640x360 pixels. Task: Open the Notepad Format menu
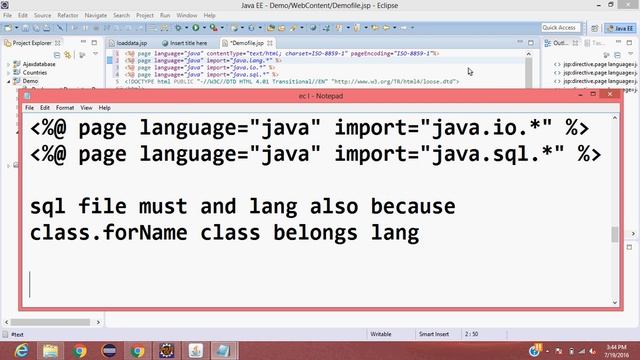(65, 108)
